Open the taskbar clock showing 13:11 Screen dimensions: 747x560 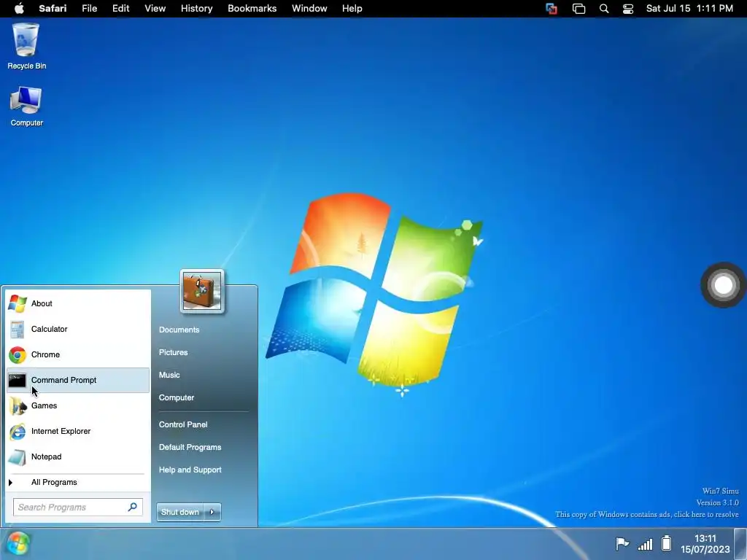(x=705, y=544)
